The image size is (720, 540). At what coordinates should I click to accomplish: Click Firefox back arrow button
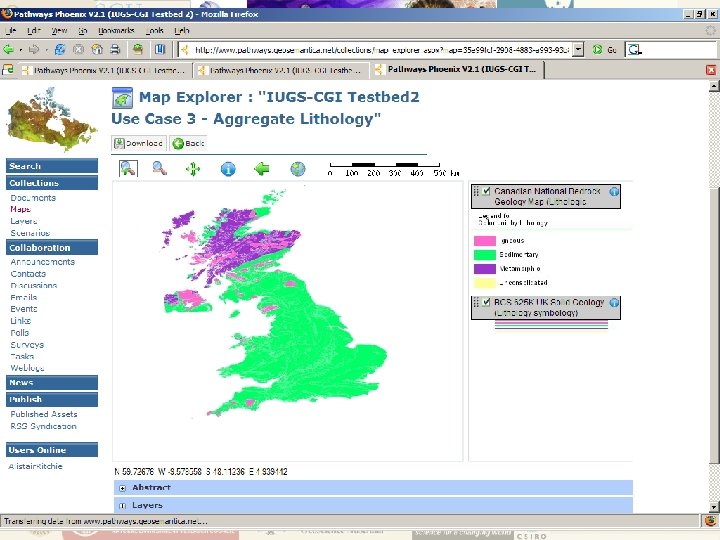[8, 49]
